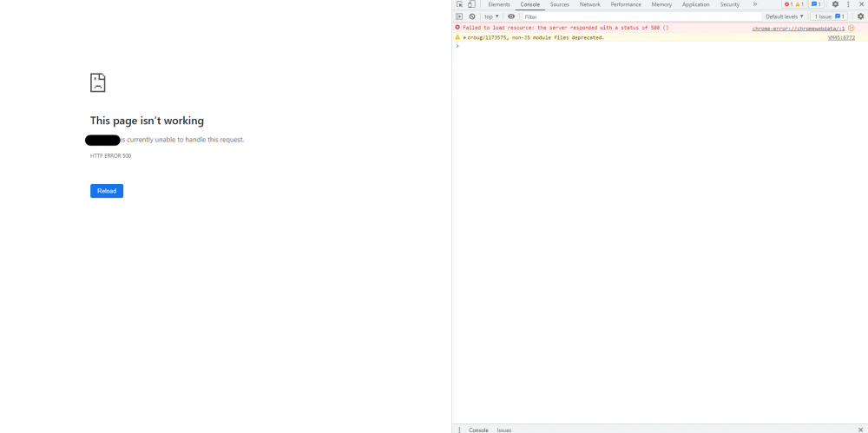Viewport: 868px width, 433px height.
Task: Open the drawer three-dot menu
Action: click(459, 430)
